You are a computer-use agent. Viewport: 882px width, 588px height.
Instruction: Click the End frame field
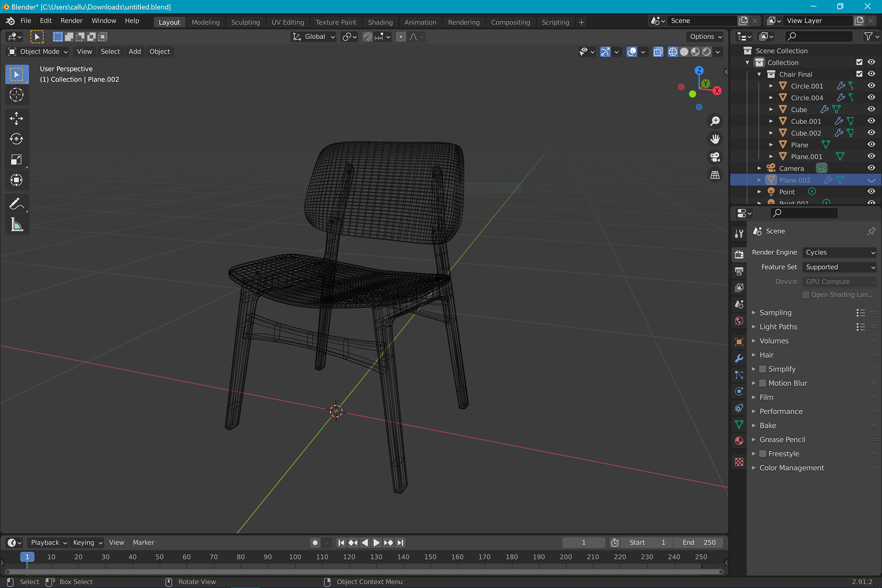[699, 543]
